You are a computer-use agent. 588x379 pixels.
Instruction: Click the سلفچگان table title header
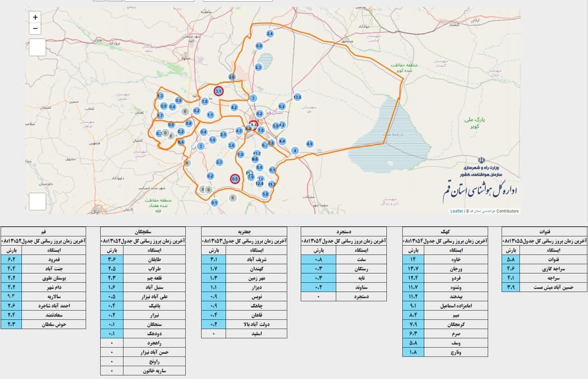tap(143, 231)
